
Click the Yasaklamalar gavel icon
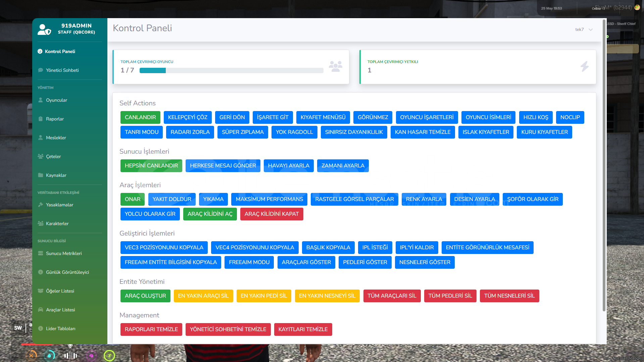coord(41,205)
